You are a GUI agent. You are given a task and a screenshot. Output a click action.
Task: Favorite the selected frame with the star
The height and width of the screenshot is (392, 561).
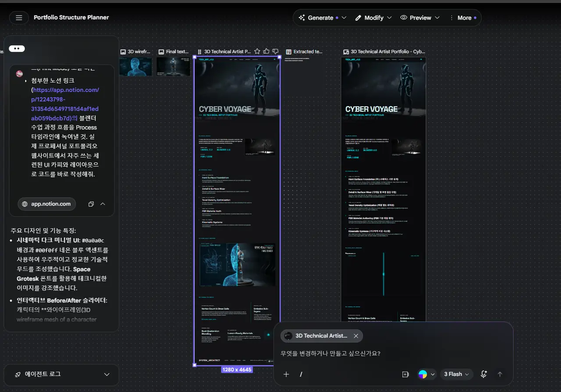[257, 51]
